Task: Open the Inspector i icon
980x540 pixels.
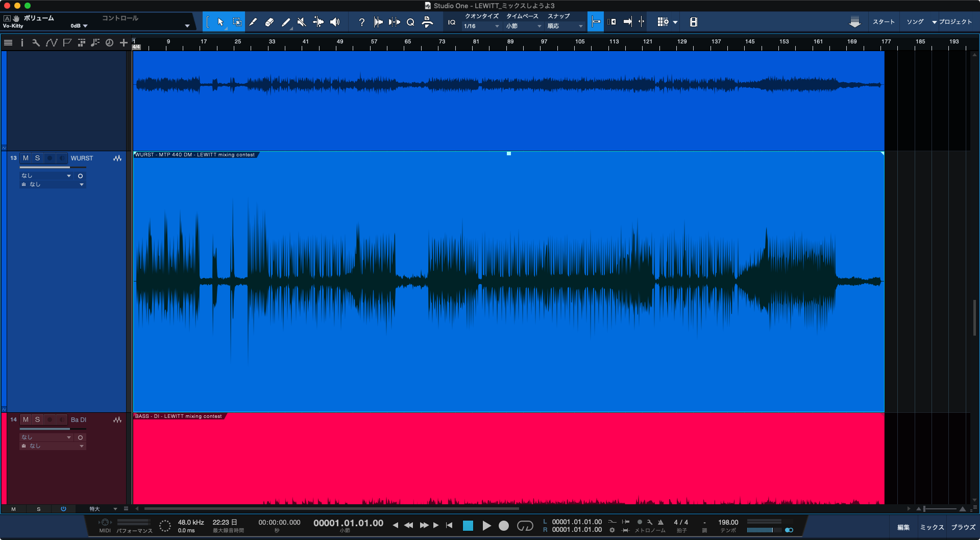Action: 22,43
